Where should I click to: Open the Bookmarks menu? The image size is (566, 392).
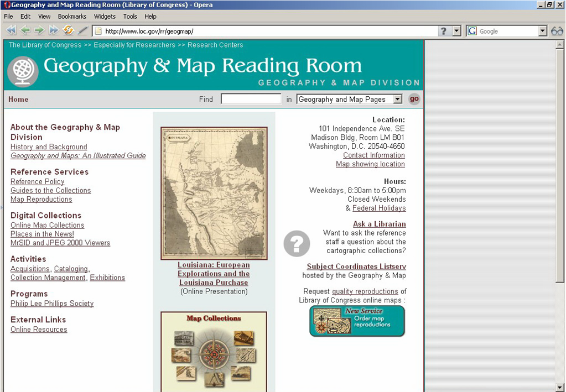click(72, 17)
